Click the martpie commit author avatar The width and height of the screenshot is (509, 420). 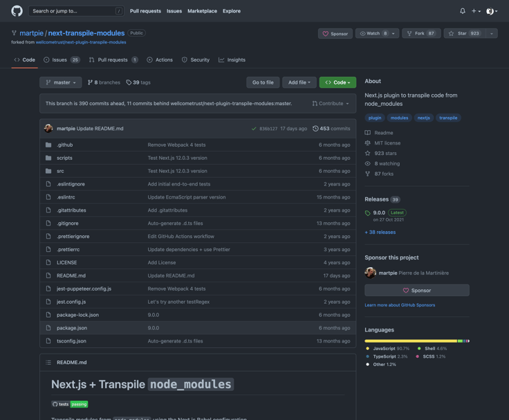point(48,128)
